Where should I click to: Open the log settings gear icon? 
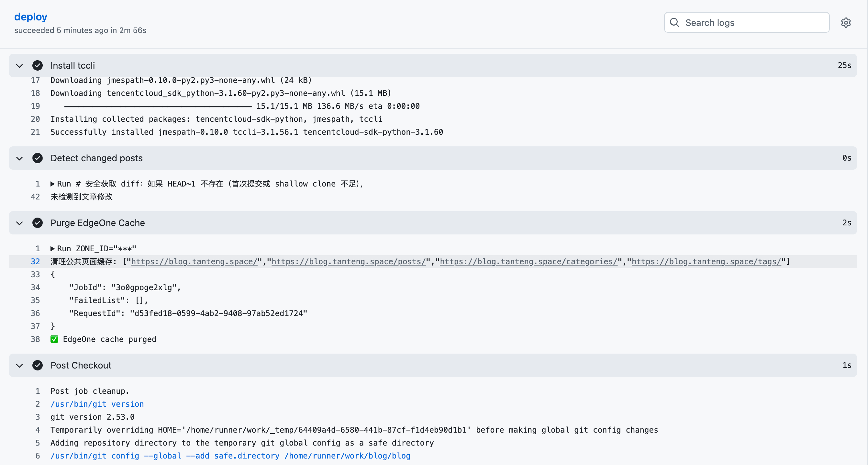846,23
